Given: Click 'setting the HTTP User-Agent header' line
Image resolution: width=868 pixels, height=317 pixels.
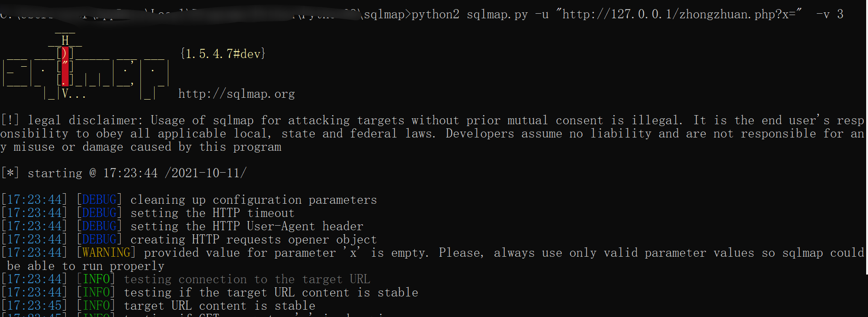Looking at the screenshot, I should (x=247, y=227).
